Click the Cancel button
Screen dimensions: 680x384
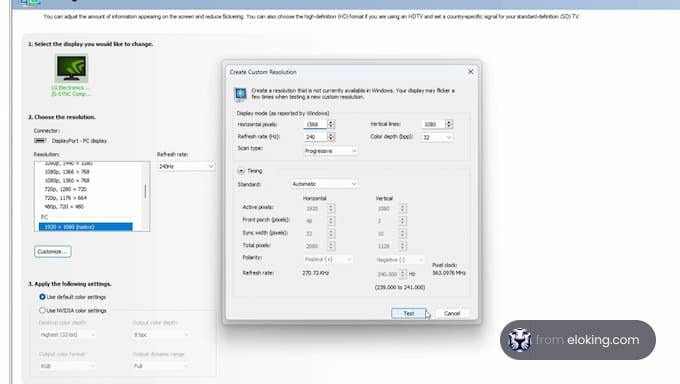(452, 313)
